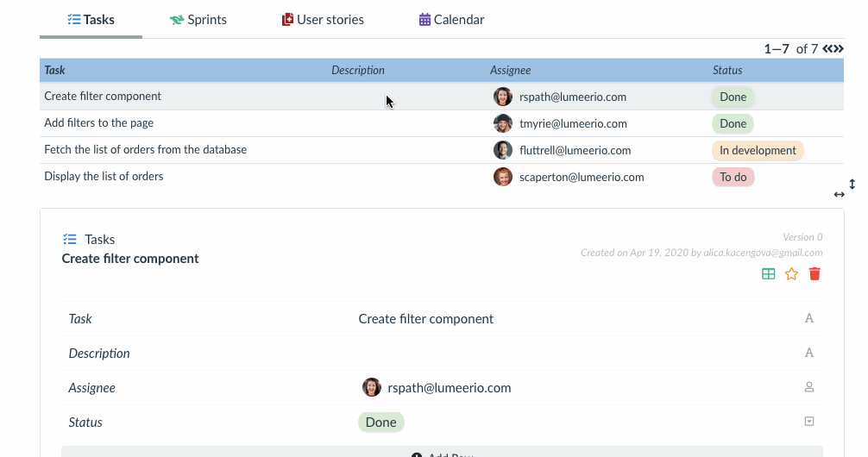Click text type icon for Description attribute
Viewport: 868px width, 457px height.
tap(808, 353)
